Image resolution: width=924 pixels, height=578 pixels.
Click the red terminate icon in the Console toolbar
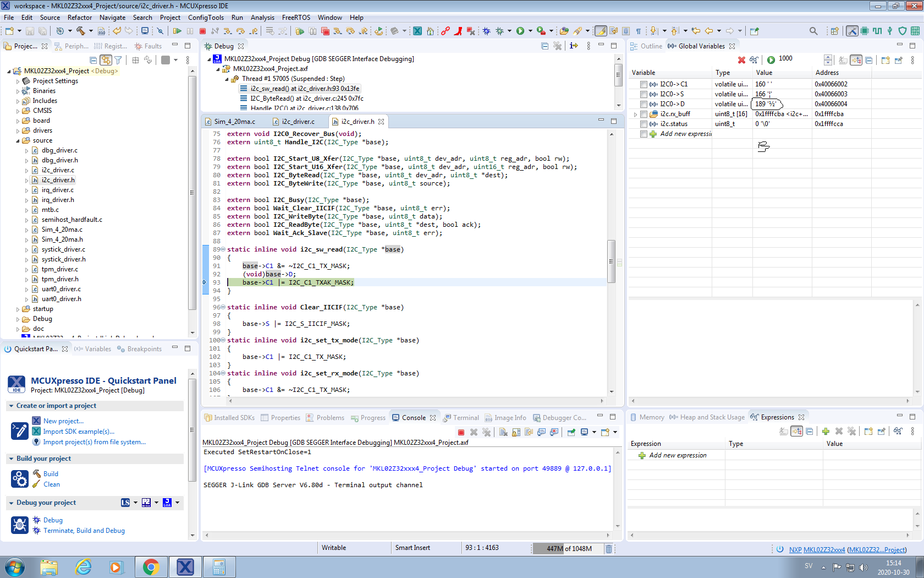click(461, 433)
